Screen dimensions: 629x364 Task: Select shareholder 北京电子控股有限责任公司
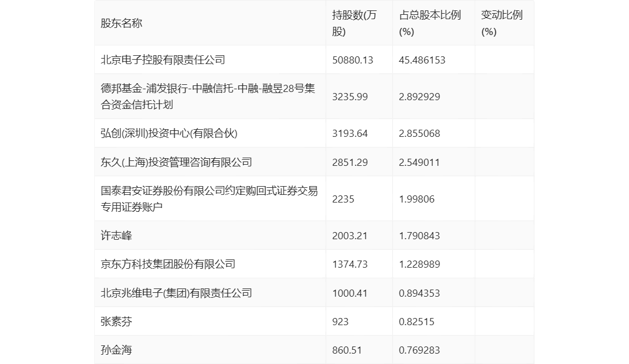(x=163, y=60)
